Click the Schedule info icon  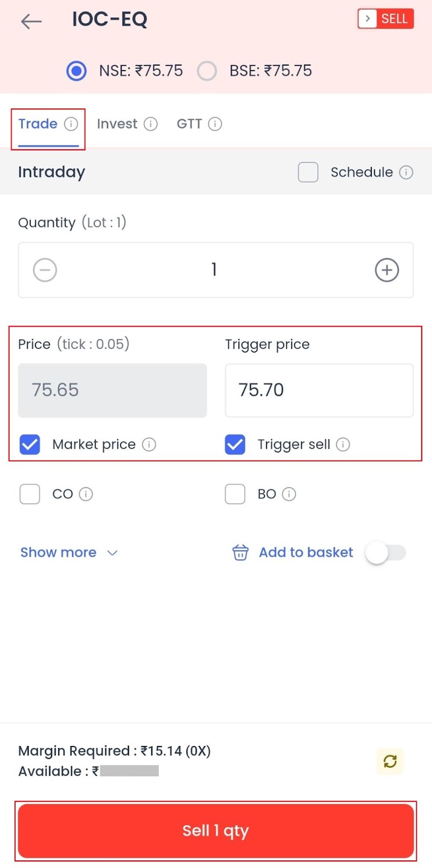coord(406,172)
